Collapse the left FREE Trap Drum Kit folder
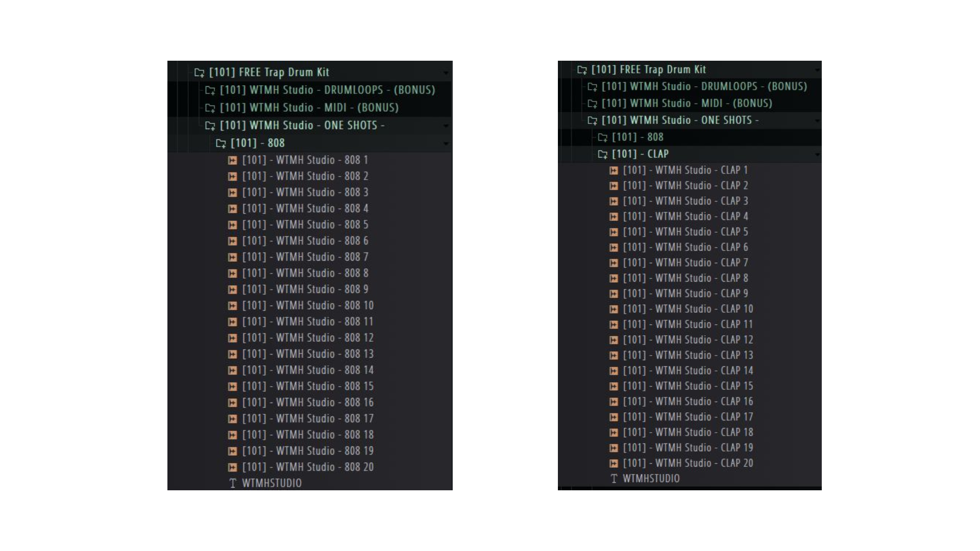Image resolution: width=980 pixels, height=551 pixels. click(x=446, y=73)
